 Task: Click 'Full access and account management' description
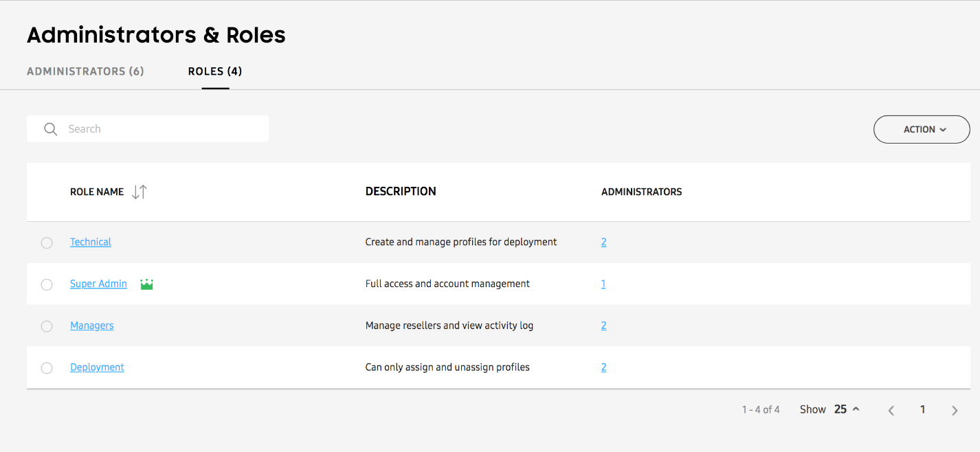click(447, 284)
